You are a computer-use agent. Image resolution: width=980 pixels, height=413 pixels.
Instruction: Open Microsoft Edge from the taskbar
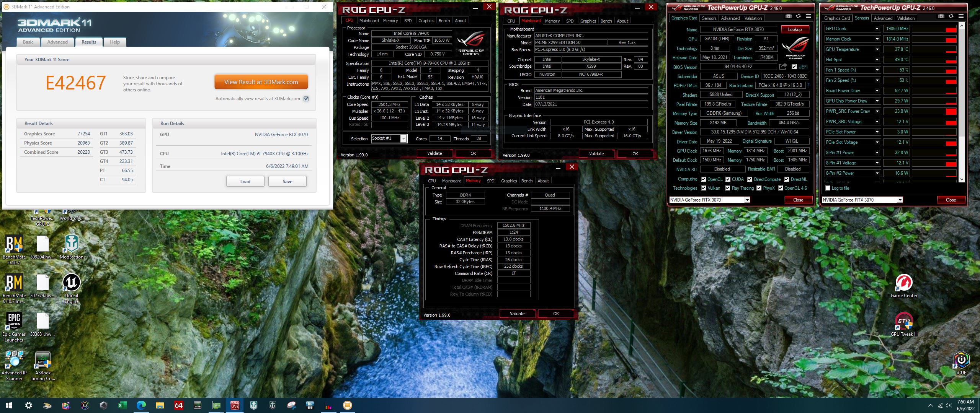pos(141,405)
